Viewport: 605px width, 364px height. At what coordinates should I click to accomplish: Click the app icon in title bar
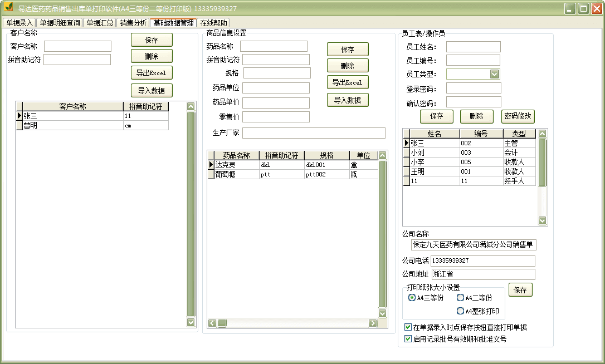click(x=8, y=8)
